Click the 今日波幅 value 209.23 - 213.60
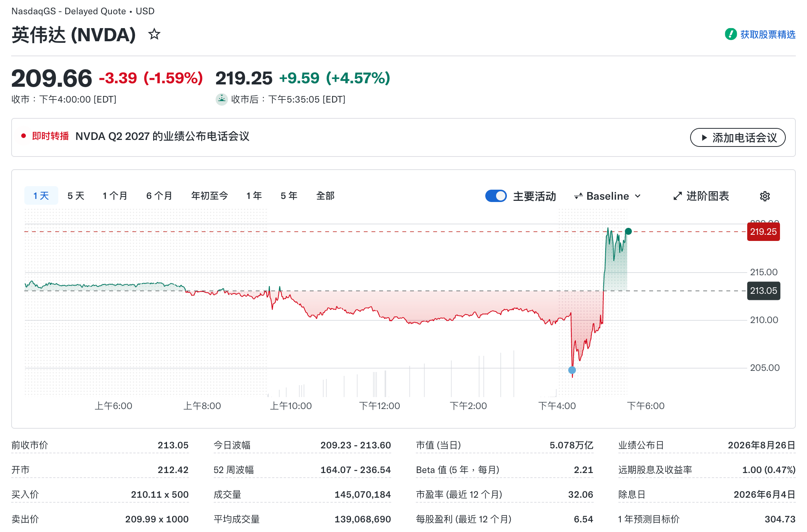807x532 pixels. coord(356,445)
